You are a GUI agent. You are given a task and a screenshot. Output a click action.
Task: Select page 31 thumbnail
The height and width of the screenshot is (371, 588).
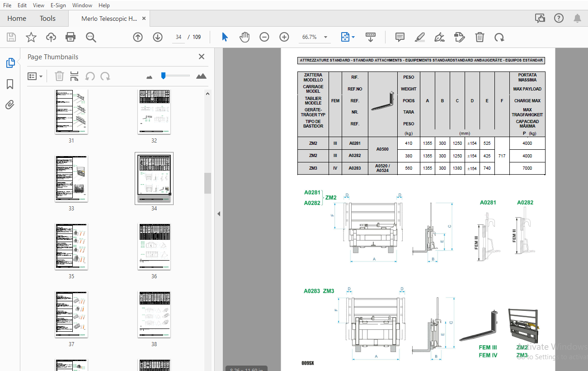click(71, 112)
